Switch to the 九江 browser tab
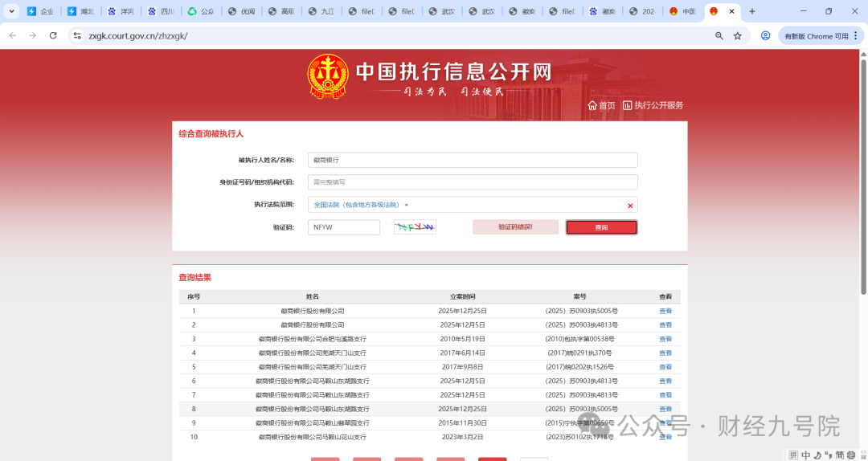The height and width of the screenshot is (461, 868). [x=321, y=11]
